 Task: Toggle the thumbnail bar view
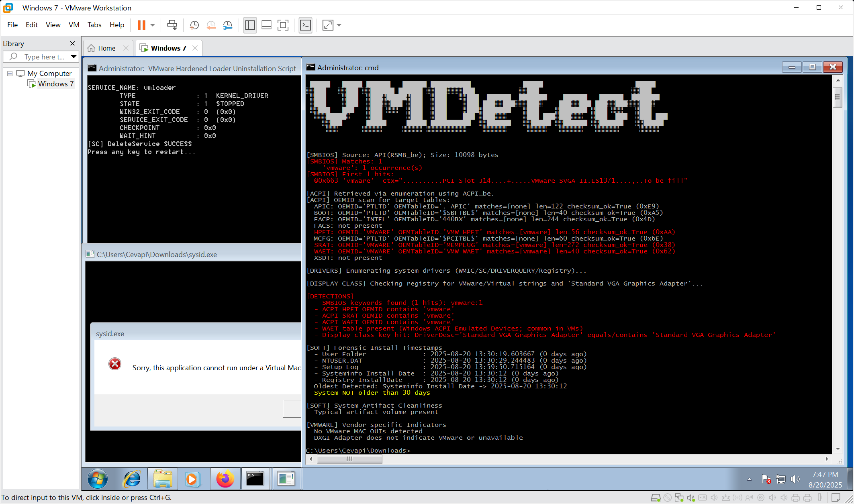pyautogui.click(x=266, y=25)
